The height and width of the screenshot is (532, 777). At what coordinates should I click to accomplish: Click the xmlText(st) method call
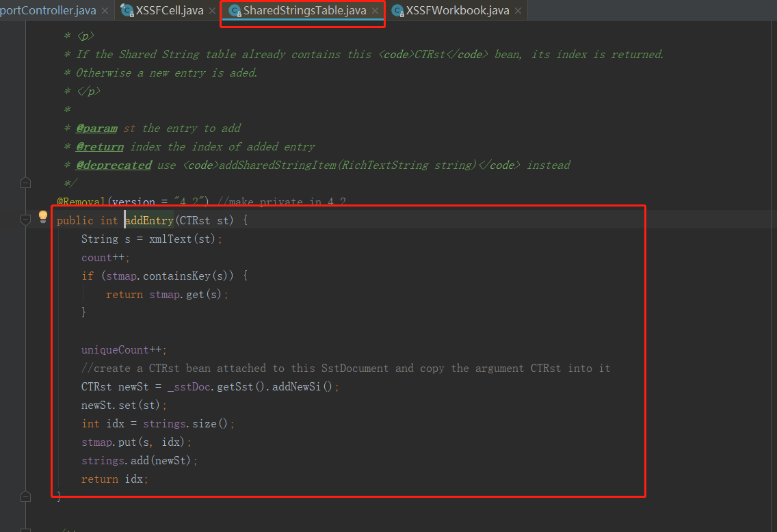[182, 239]
